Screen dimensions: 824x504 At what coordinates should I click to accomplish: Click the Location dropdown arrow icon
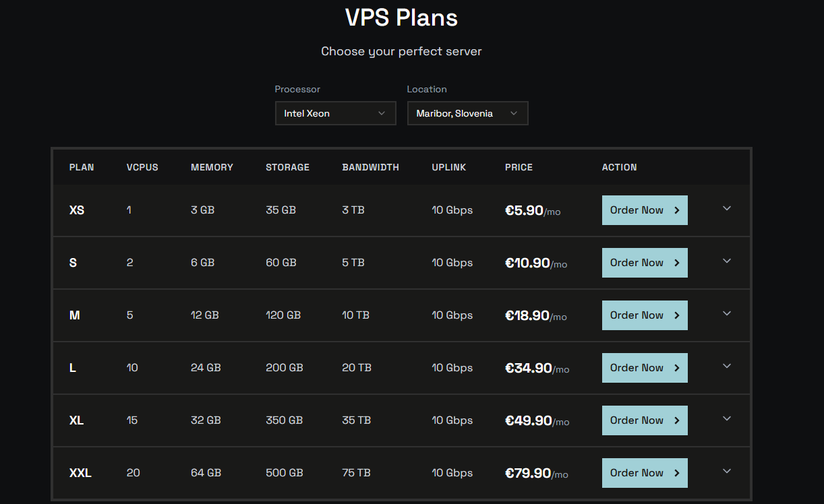pyautogui.click(x=514, y=113)
